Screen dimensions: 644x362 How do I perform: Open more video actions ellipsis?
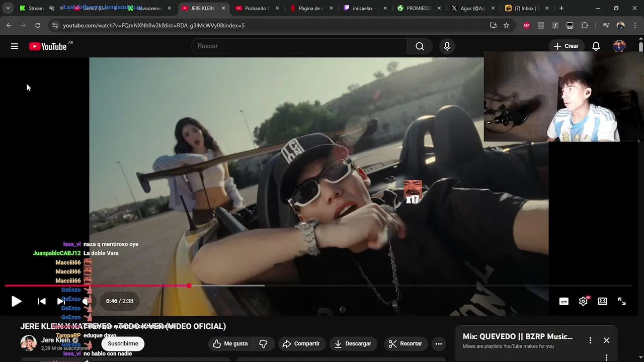click(439, 344)
